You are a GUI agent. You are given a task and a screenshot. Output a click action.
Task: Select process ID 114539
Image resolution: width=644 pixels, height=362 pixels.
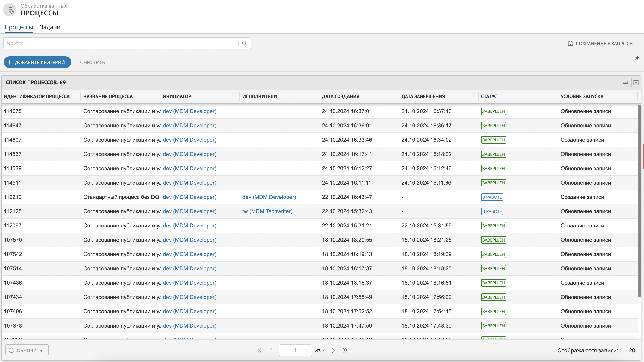coord(13,168)
